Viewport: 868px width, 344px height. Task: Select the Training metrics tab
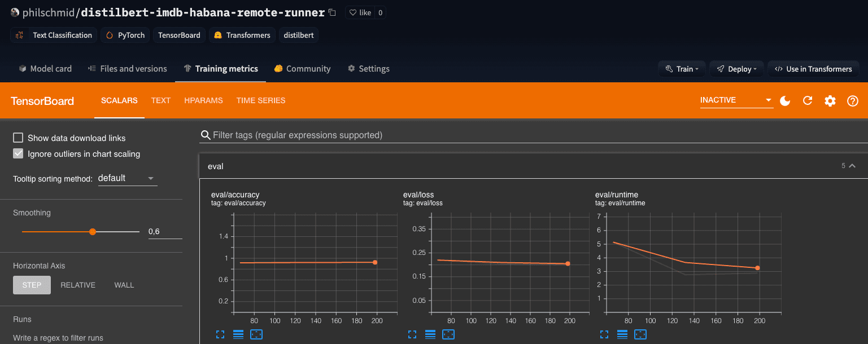click(x=221, y=69)
